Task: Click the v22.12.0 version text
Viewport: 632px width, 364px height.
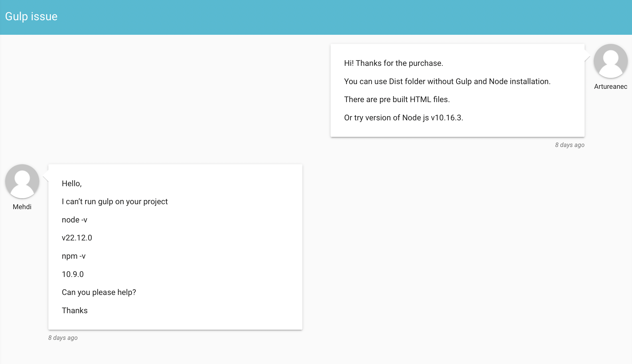Action: tap(77, 238)
